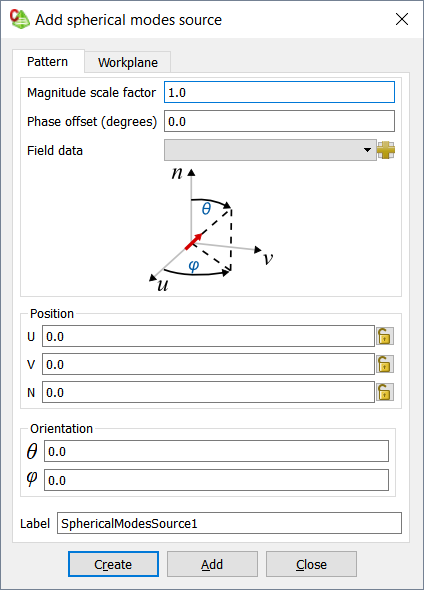Click the Field data dropdown arrow
Screen dimensions: 424x590
[367, 150]
